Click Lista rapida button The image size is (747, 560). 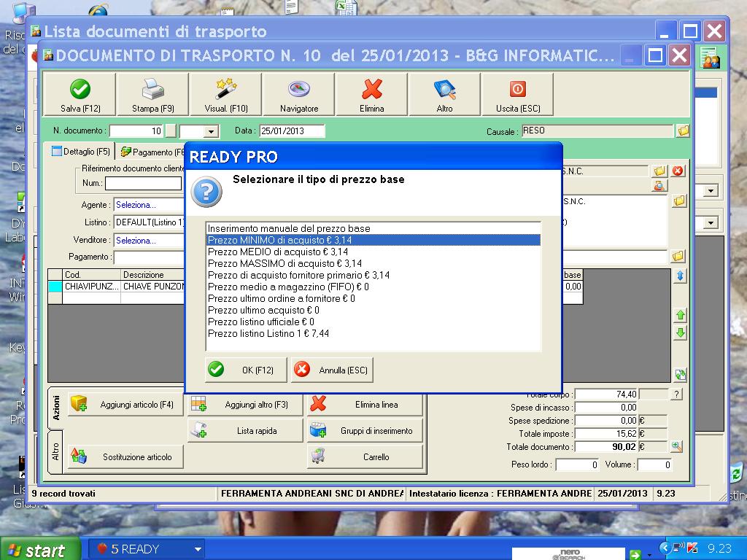245,430
